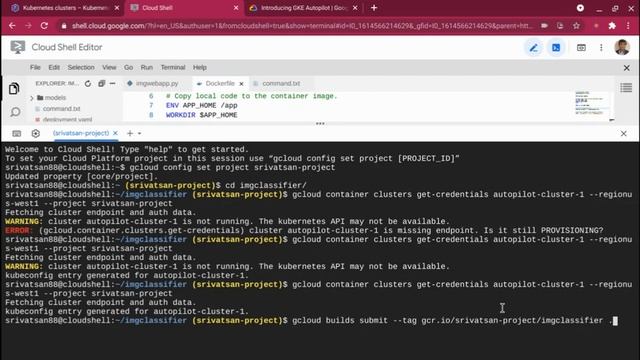Image resolution: width=640 pixels, height=360 pixels.
Task: Click the gcloud builds submit command line
Action: [311, 321]
